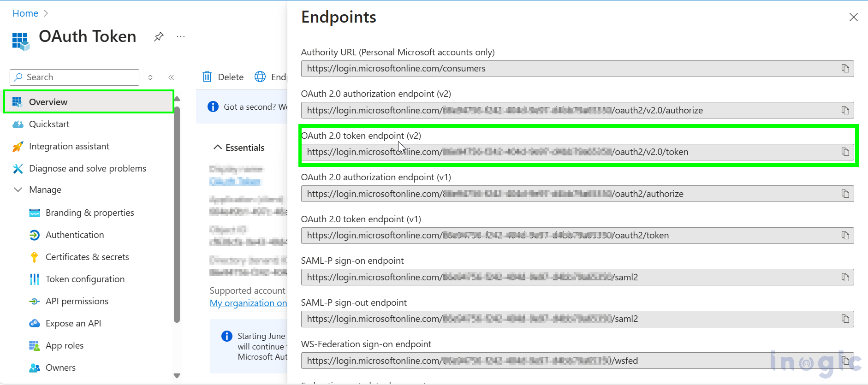Click the OAuth Token app registration icon
Screen dimensions: 868x385
click(x=21, y=41)
